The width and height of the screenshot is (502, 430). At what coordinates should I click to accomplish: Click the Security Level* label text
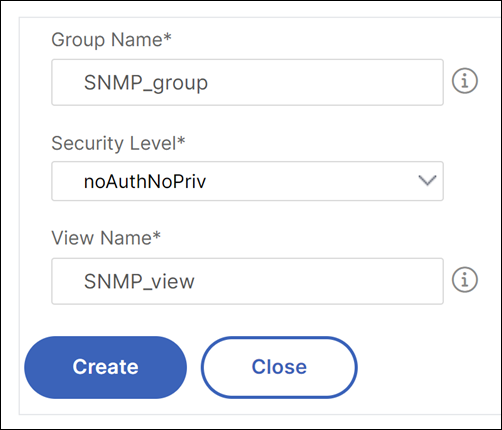[x=118, y=143]
